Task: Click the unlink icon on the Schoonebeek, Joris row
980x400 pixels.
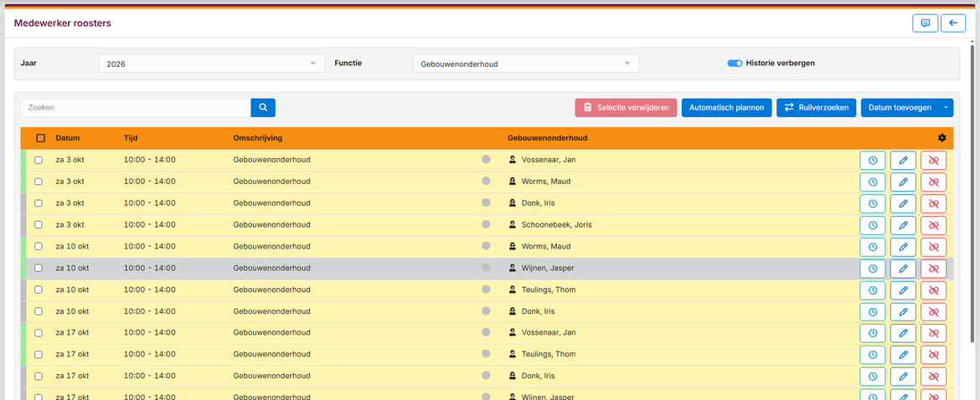Action: coord(934,224)
